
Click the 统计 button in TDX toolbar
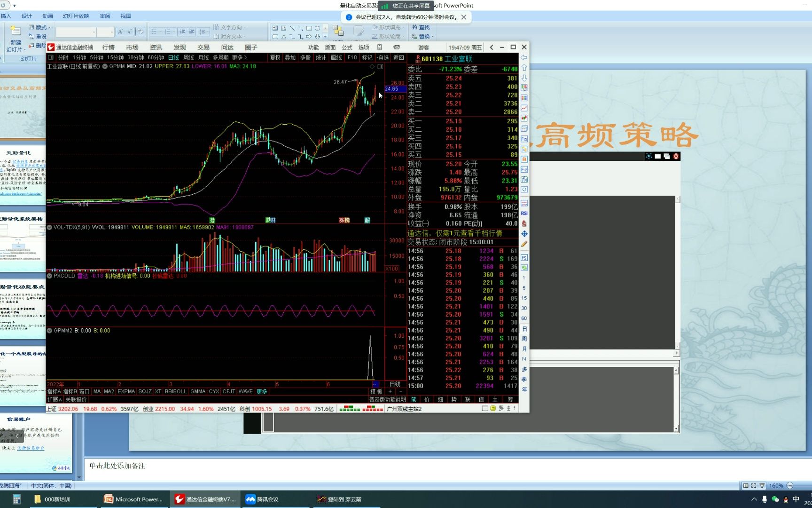(x=321, y=57)
